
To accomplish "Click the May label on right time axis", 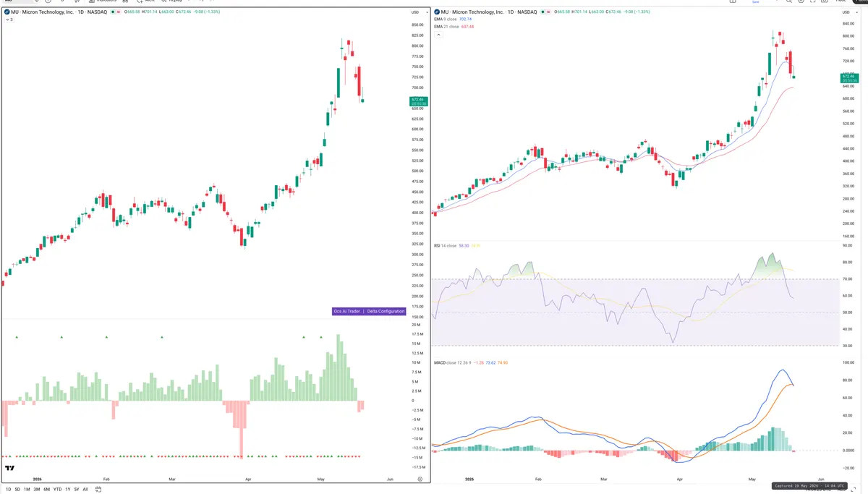I will (752, 479).
